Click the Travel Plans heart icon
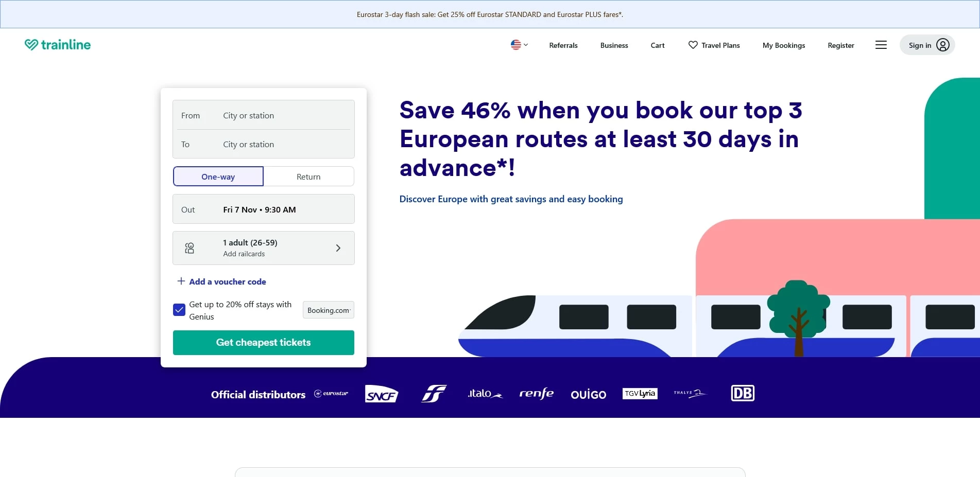Image resolution: width=980 pixels, height=477 pixels. click(693, 45)
